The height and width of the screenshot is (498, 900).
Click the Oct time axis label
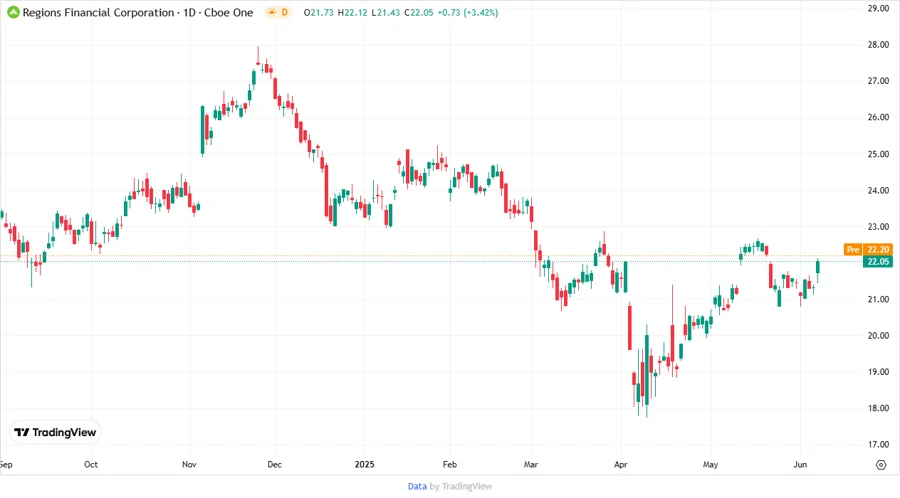pos(91,465)
